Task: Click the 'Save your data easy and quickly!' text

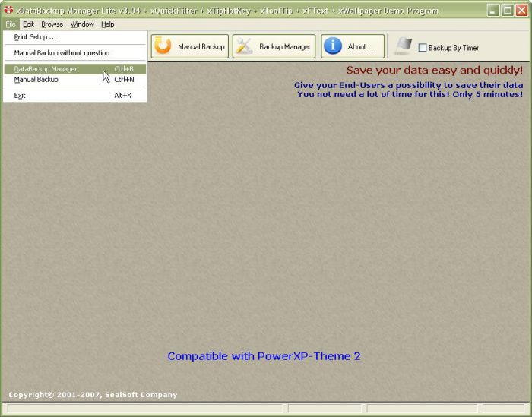Action: [x=435, y=71]
